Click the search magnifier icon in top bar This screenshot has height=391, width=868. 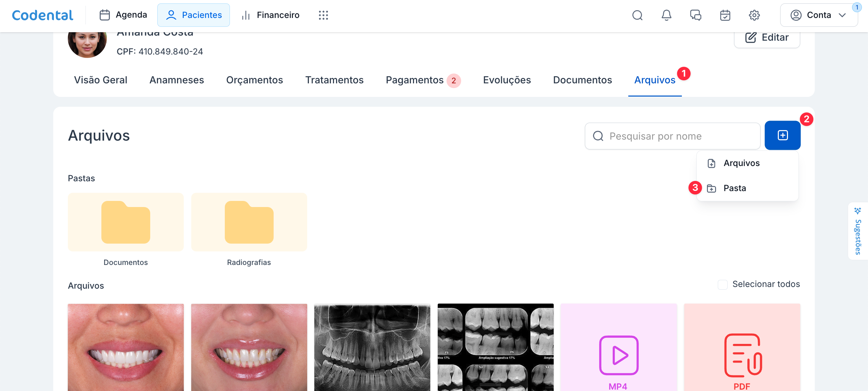click(637, 15)
